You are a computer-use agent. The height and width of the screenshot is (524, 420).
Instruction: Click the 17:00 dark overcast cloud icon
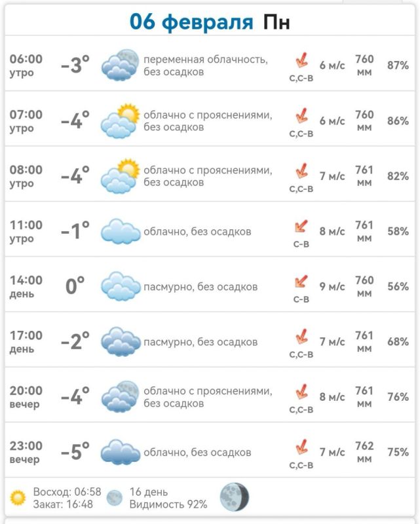click(x=121, y=341)
